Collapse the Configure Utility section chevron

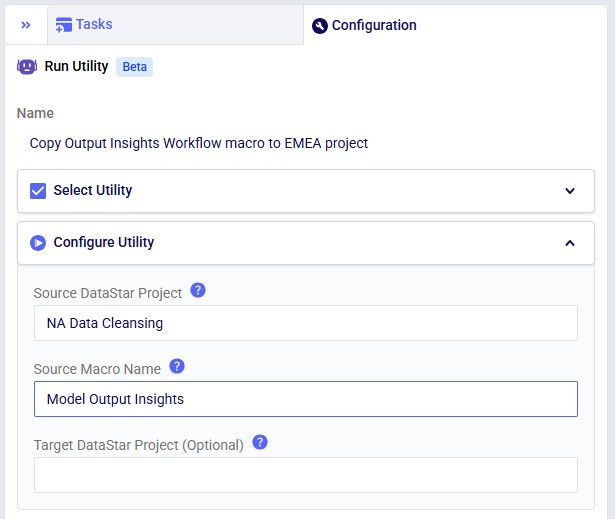[570, 243]
